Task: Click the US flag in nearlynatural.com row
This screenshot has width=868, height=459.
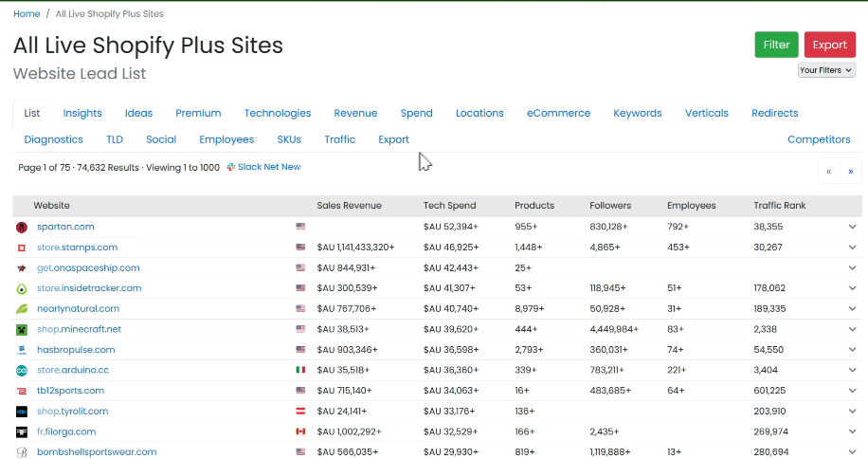Action: pyautogui.click(x=300, y=308)
